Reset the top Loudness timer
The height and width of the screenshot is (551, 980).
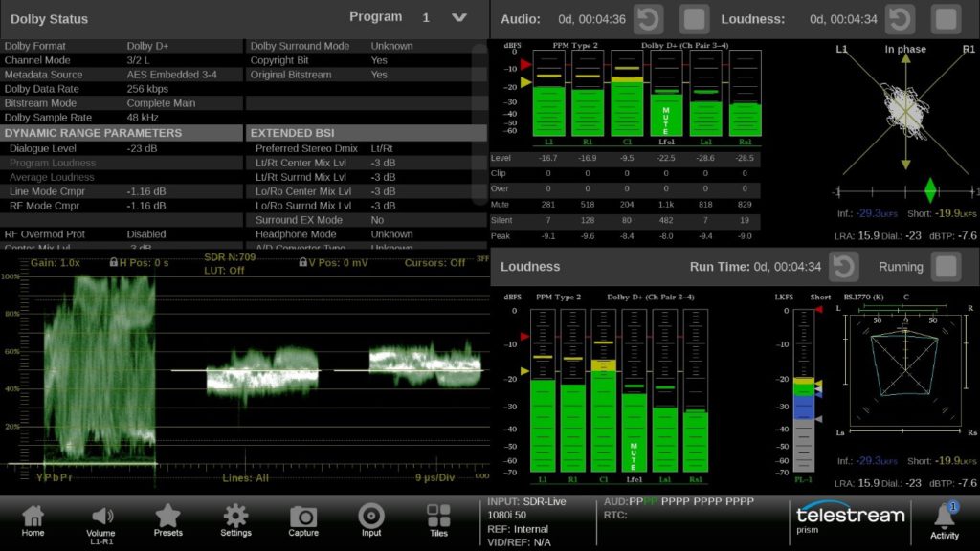coord(900,19)
